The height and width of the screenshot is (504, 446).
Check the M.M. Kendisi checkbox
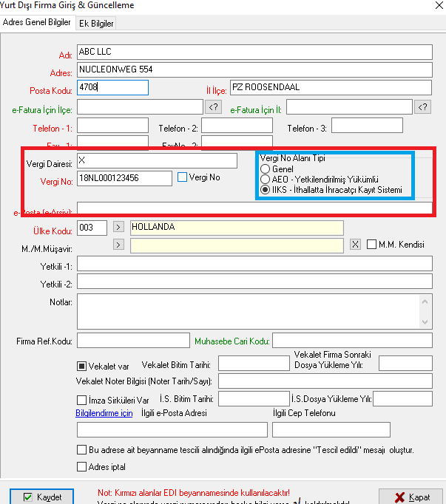(371, 245)
